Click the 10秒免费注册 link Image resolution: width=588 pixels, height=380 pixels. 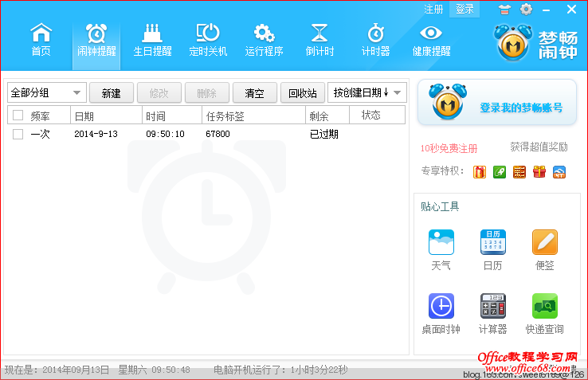pos(449,148)
